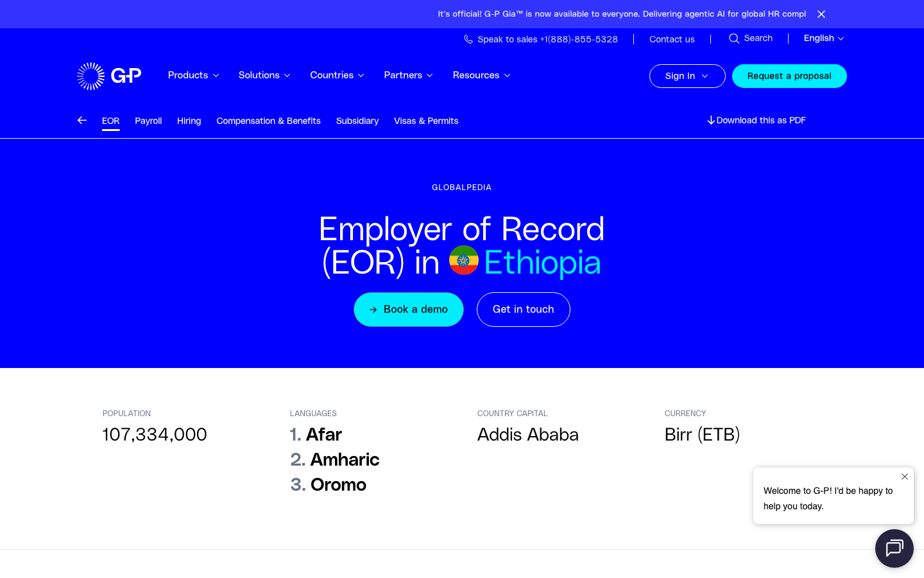This screenshot has height=578, width=924.
Task: Open the Compensation & Benefits tab
Action: [269, 121]
